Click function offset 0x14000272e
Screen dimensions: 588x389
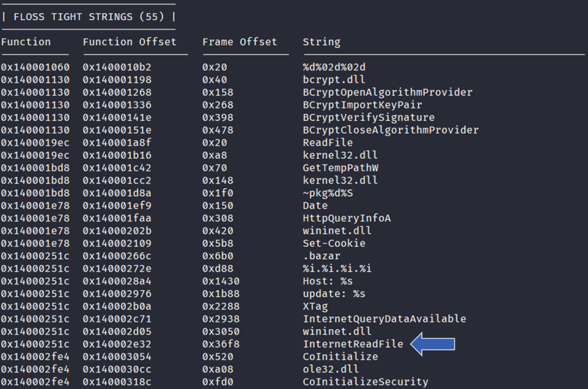pyautogui.click(x=117, y=269)
